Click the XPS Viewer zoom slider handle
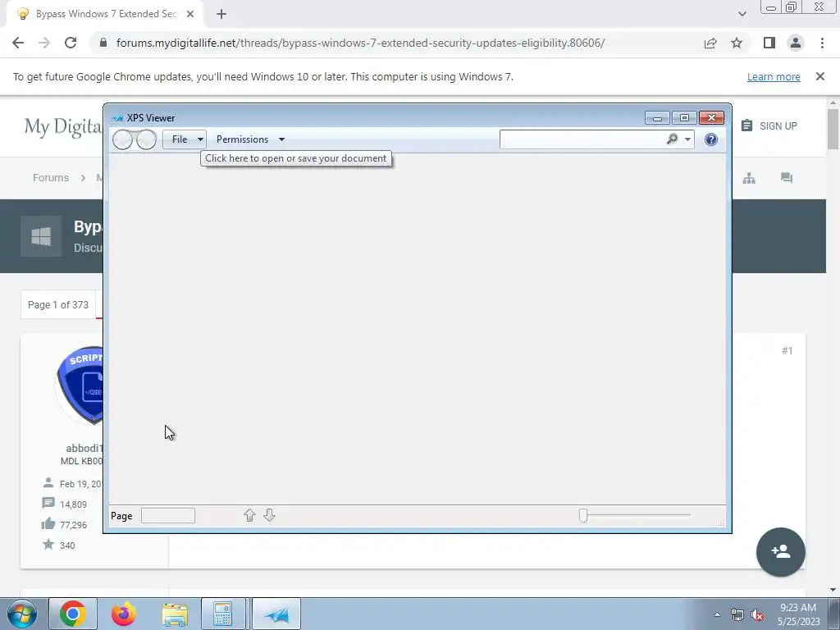Screen dimensions: 840x630 coord(583,515)
